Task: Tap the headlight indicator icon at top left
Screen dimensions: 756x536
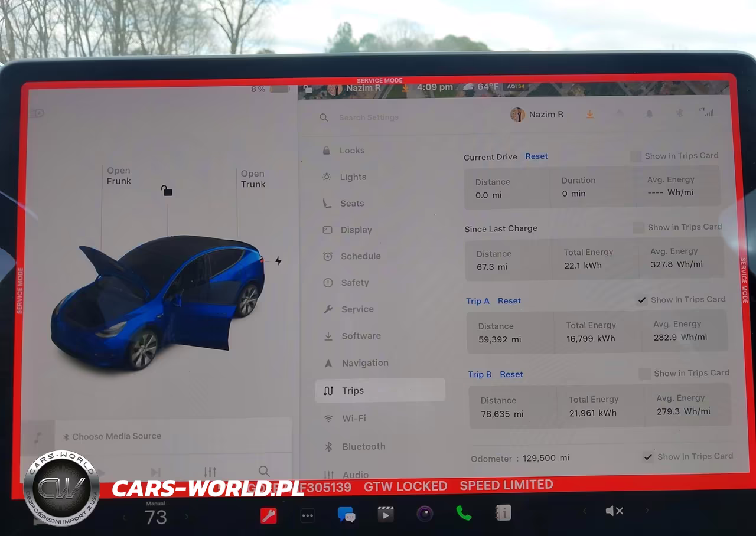Action: [37, 113]
